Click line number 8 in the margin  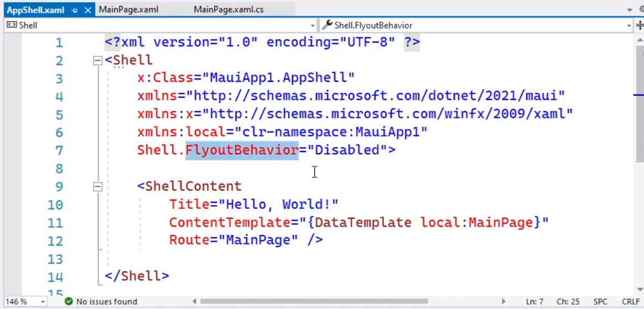coord(59,169)
